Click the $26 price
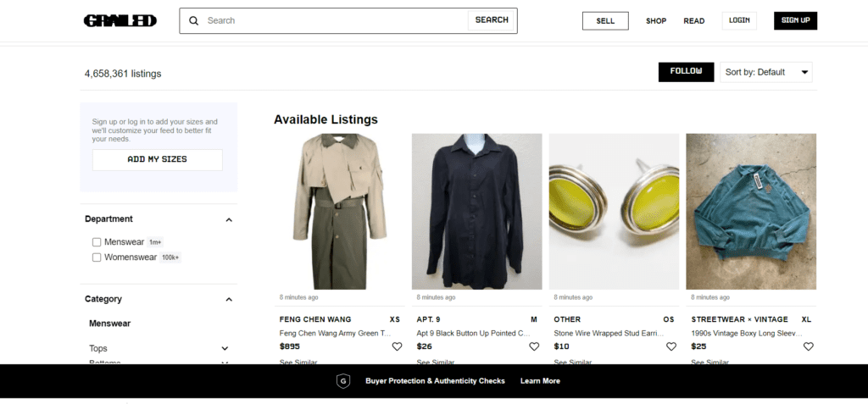Viewport: 868px width, 404px height. tap(424, 346)
